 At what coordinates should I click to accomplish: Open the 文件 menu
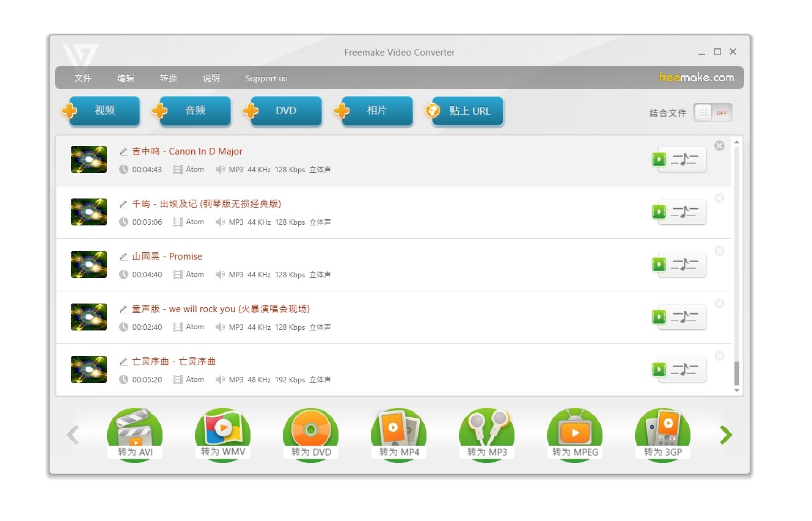tap(82, 78)
